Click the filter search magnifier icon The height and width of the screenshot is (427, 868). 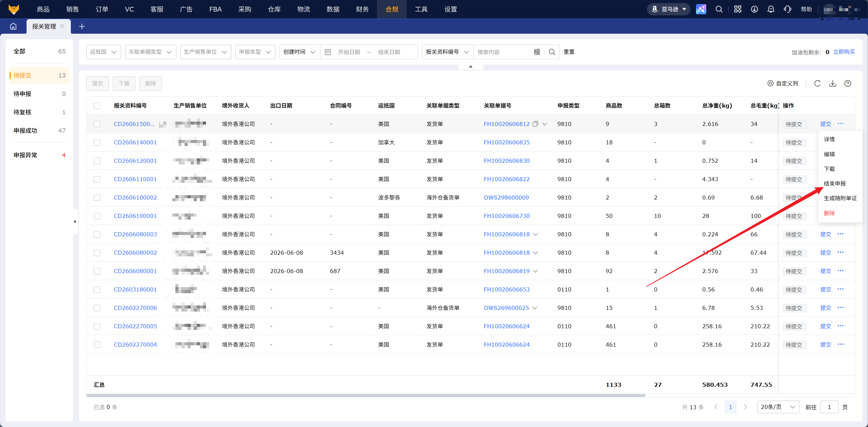pyautogui.click(x=552, y=52)
